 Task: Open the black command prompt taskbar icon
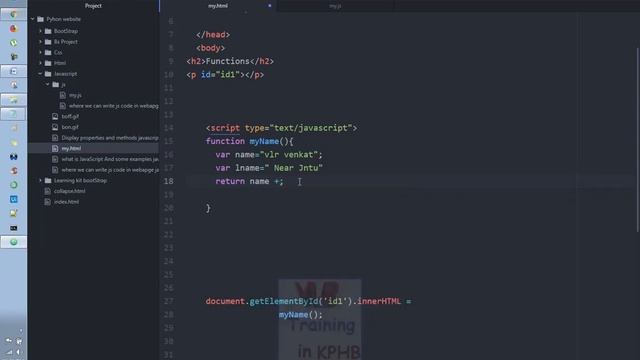point(13,228)
